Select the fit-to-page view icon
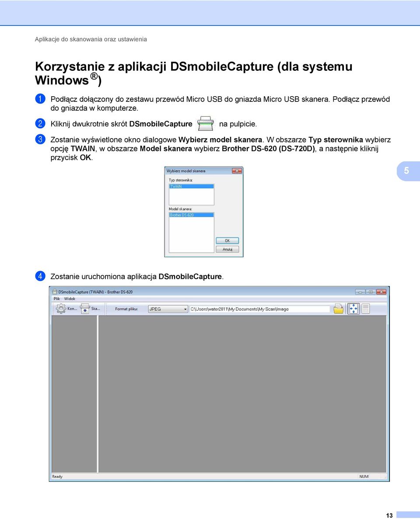Image resolution: width=420 pixels, height=519 pixels. [353, 309]
